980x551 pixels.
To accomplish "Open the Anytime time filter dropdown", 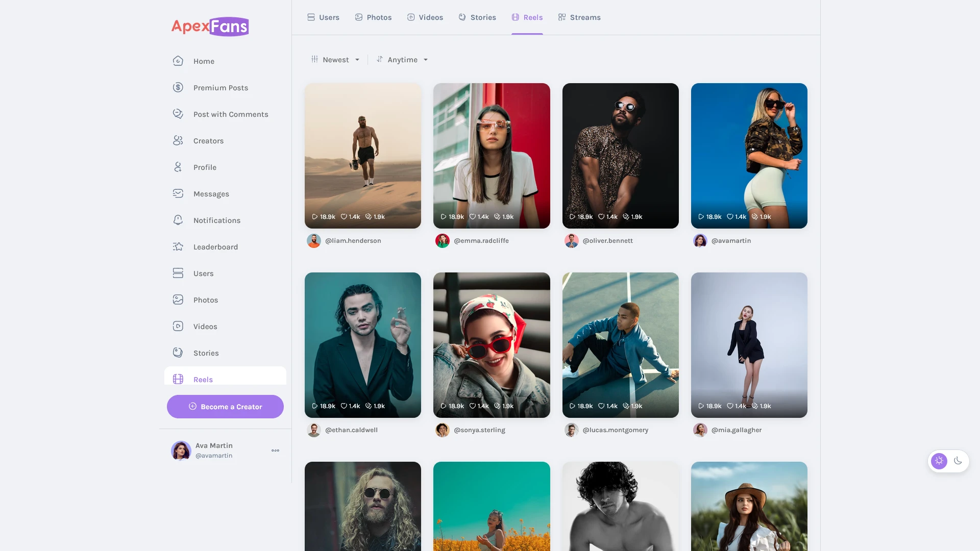I will [x=402, y=60].
